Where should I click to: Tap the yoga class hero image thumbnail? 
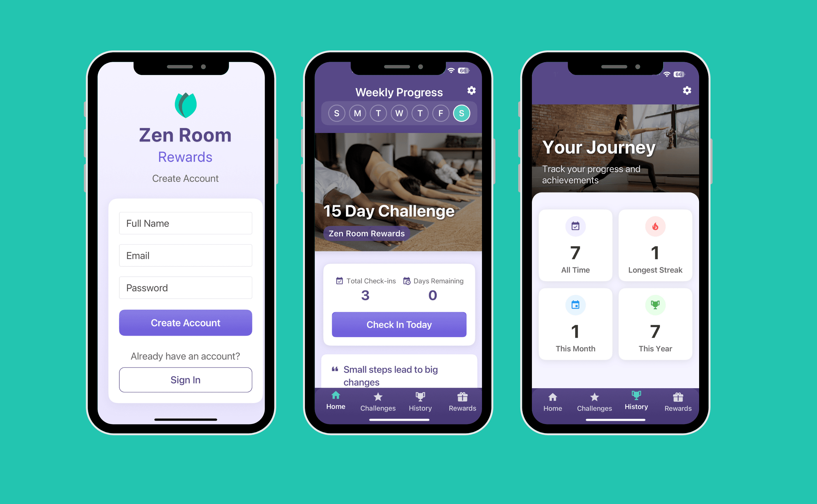point(399,193)
